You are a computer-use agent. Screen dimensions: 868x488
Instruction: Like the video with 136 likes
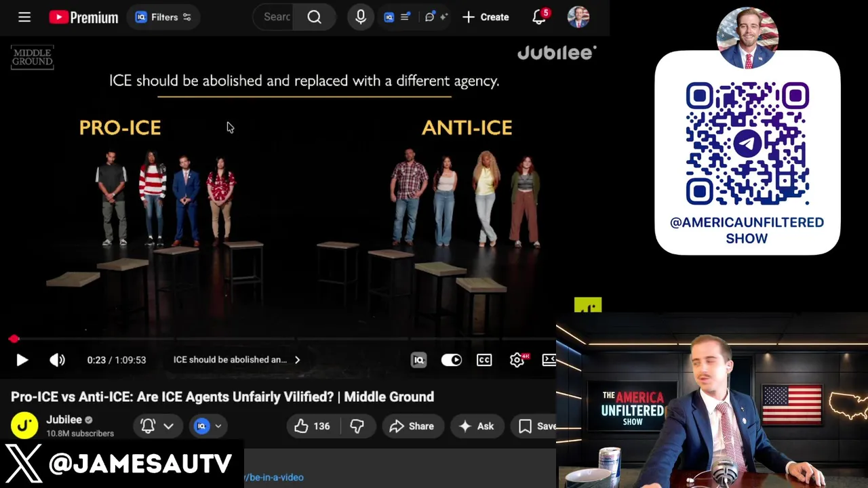[312, 426]
